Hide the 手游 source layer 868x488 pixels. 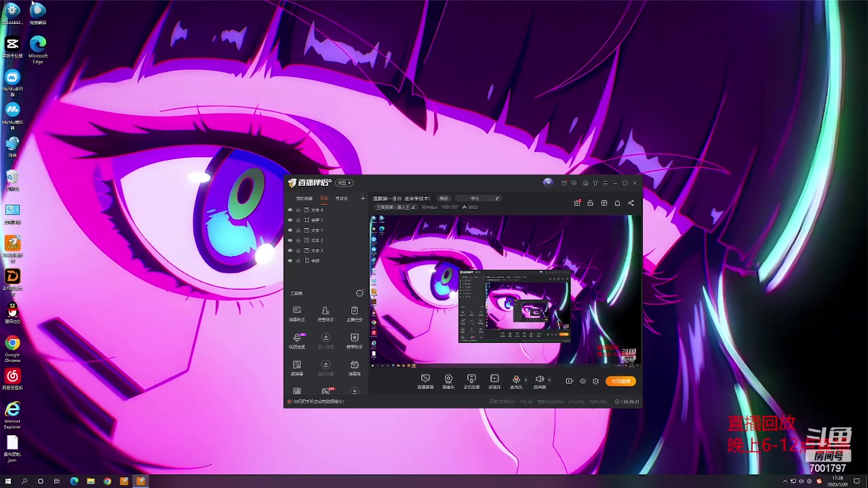[290, 261]
